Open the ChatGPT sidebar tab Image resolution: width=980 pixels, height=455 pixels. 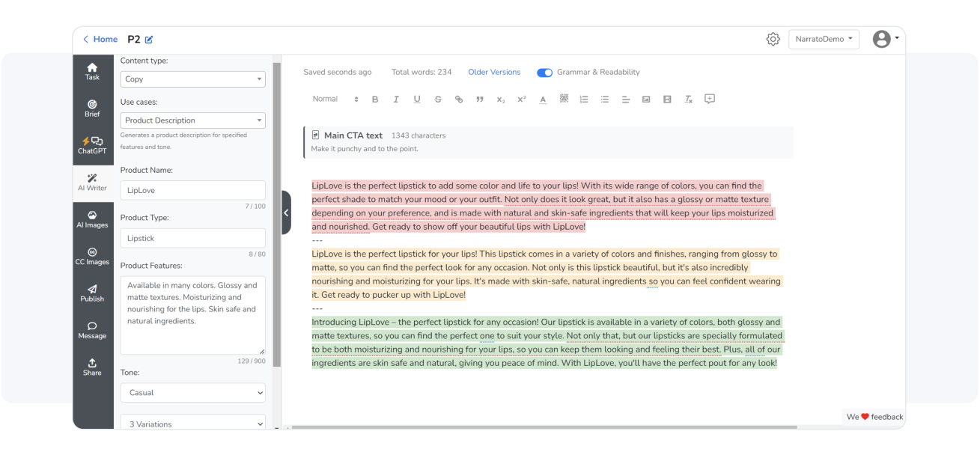pos(92,144)
